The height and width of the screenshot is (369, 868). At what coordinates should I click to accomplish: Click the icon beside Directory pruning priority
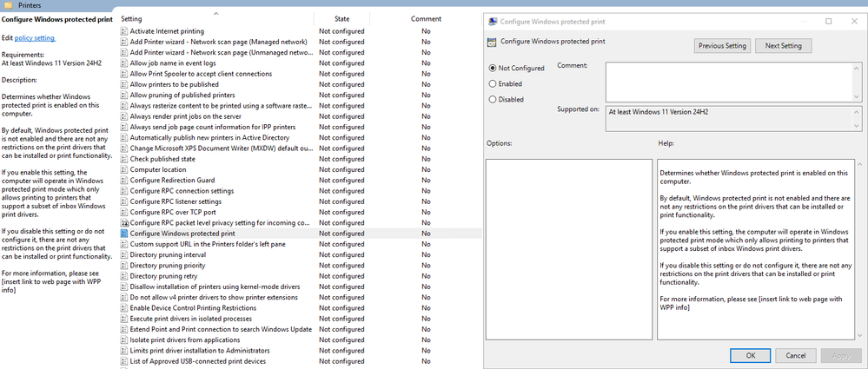[x=124, y=266]
